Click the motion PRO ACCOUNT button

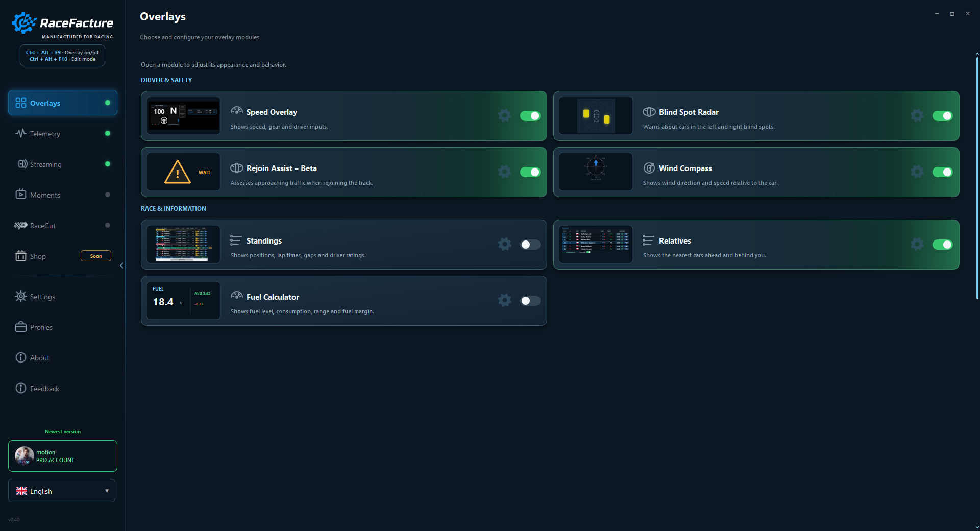click(x=63, y=456)
